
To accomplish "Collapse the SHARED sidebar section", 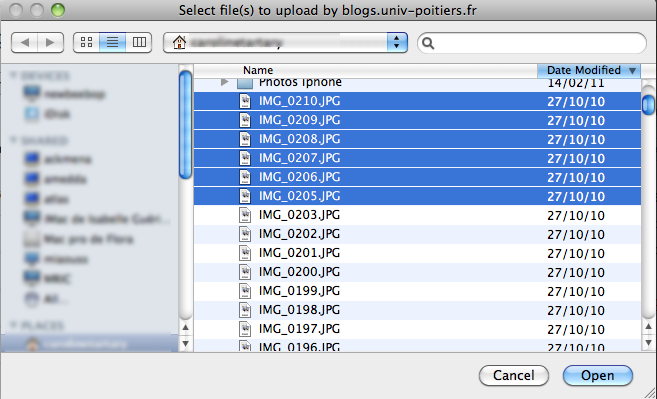I will (x=14, y=140).
